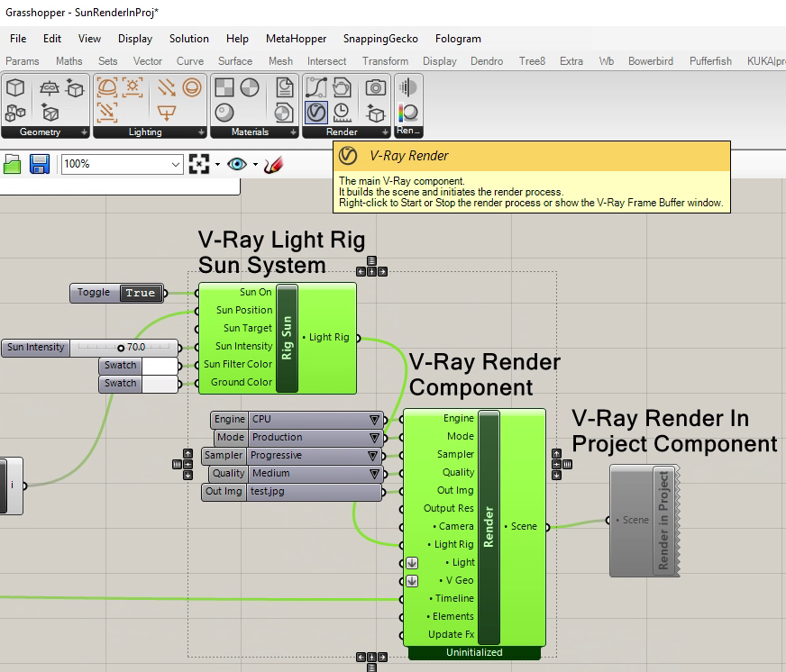Open the File menu
Image resolution: width=786 pixels, height=672 pixels.
pos(18,39)
